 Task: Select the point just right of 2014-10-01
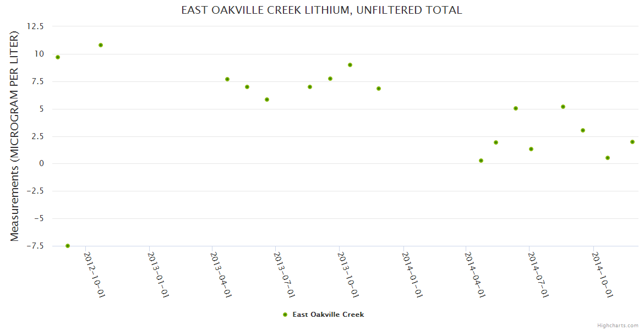[608, 158]
